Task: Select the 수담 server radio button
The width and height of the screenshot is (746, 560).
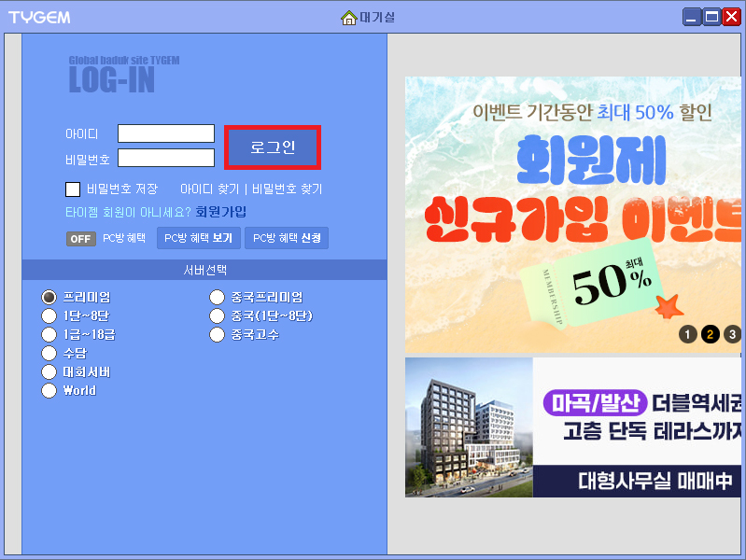Action: pos(49,353)
